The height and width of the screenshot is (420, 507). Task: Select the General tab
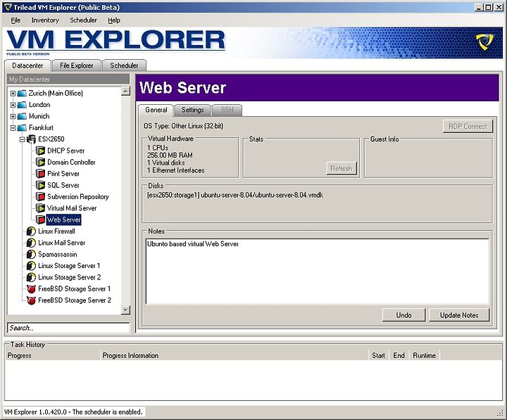[x=156, y=110]
